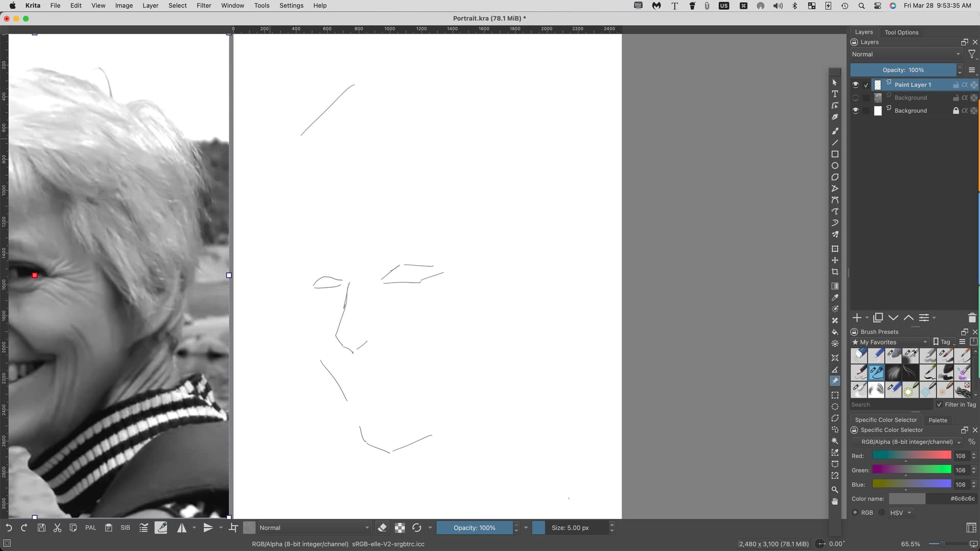980x551 pixels.
Task: Pick the Ellipse shape tool
Action: (835, 166)
